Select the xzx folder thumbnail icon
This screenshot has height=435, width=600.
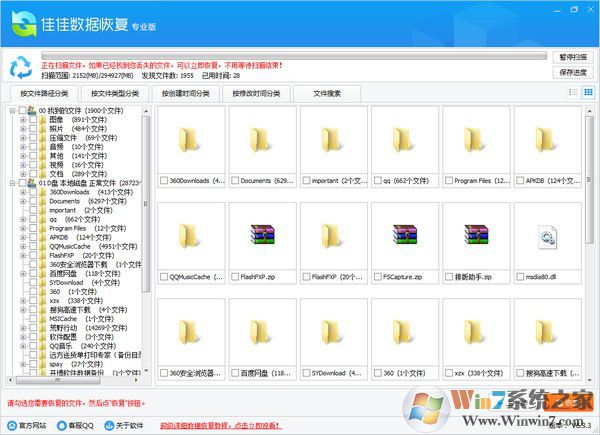(475, 332)
